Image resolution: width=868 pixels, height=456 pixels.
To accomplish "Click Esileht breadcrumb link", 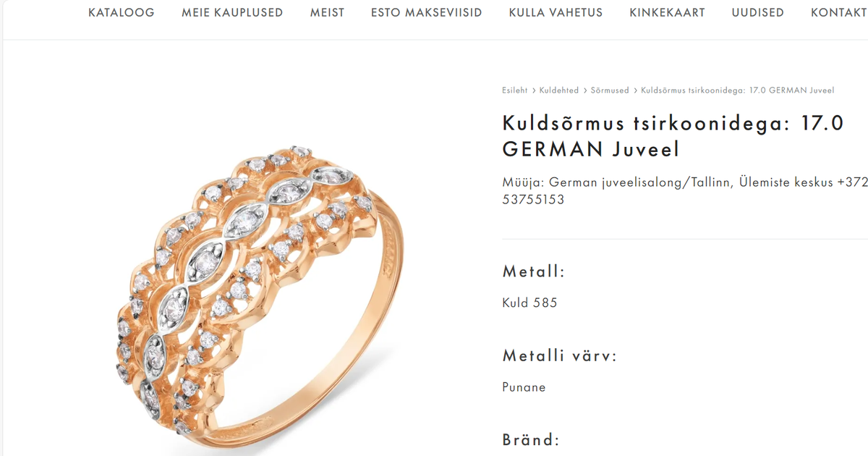I will tap(515, 90).
